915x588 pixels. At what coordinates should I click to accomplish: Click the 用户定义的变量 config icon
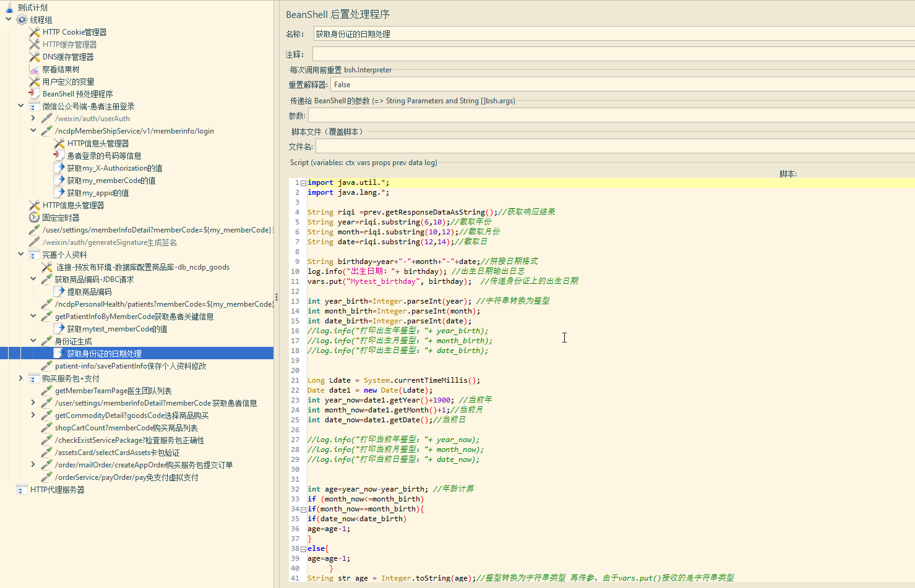click(x=35, y=82)
